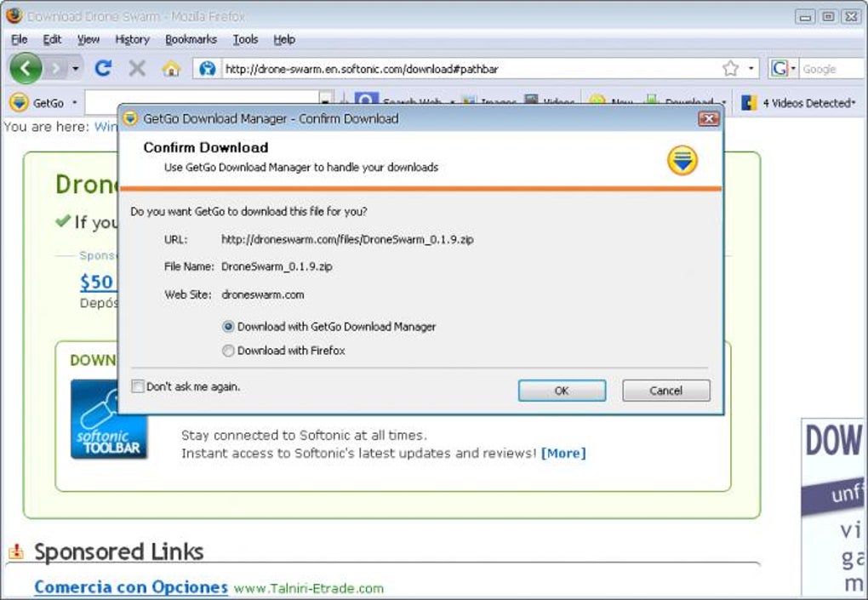The image size is (868, 600).
Task: Click the 4 Videos Detected icon
Action: (749, 102)
